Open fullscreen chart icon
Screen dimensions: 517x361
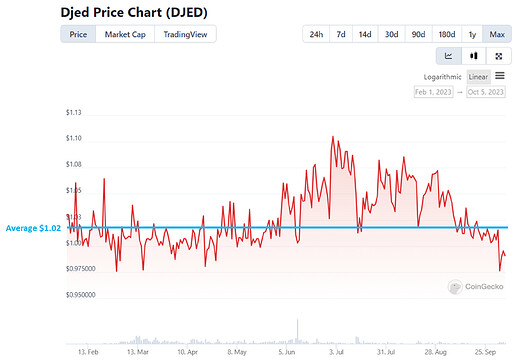(x=499, y=56)
